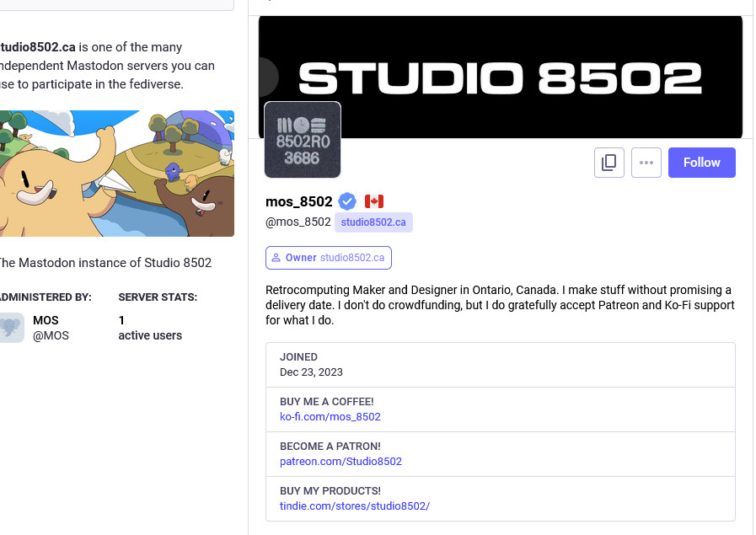This screenshot has width=756, height=535.
Task: Click the studio8502.ca domain badge
Action: click(373, 222)
